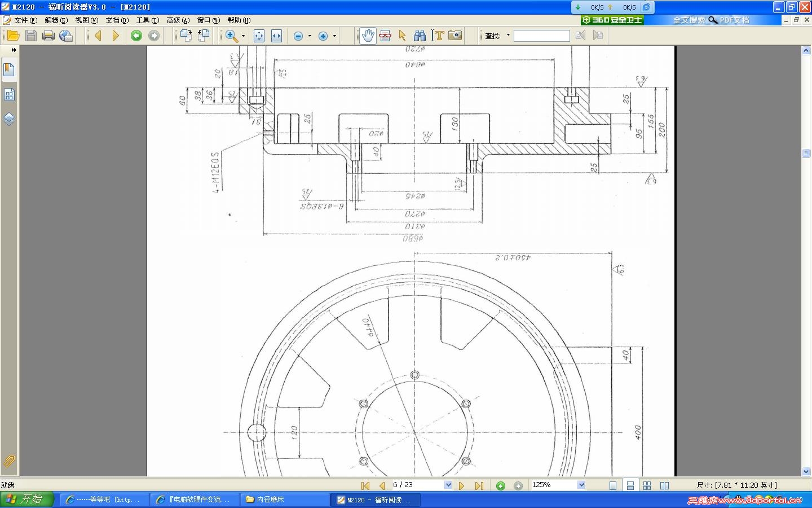This screenshot has height=508, width=812.
Task: Jump to last page in status bar
Action: 479,485
